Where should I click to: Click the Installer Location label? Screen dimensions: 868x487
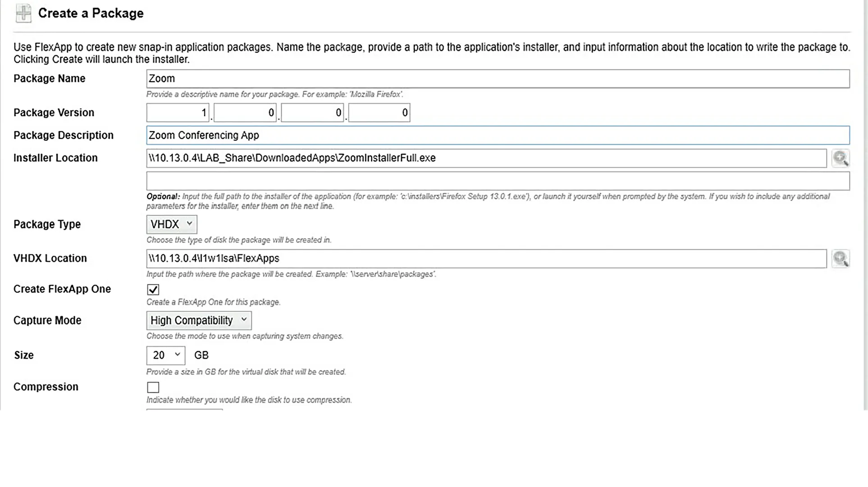(x=55, y=158)
